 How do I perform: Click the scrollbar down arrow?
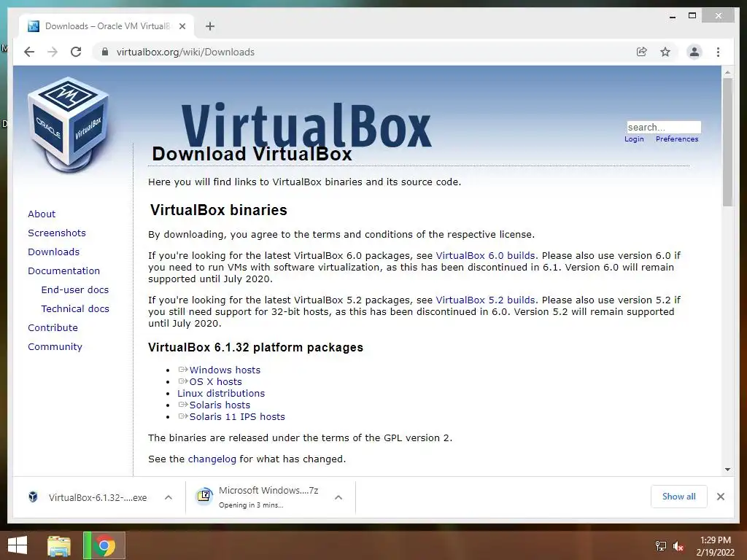tap(727, 470)
